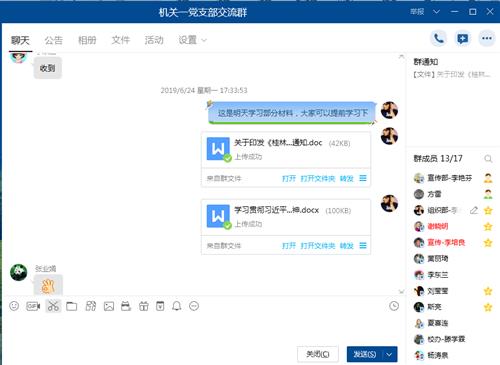The image size is (500, 365).
Task: Click the bell reminder icon
Action: 177,306
